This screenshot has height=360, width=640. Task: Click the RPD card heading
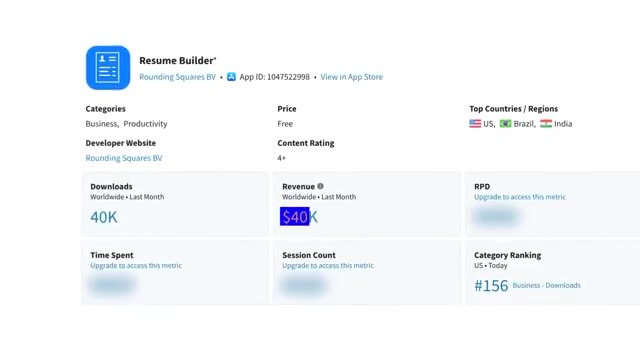pos(482,187)
